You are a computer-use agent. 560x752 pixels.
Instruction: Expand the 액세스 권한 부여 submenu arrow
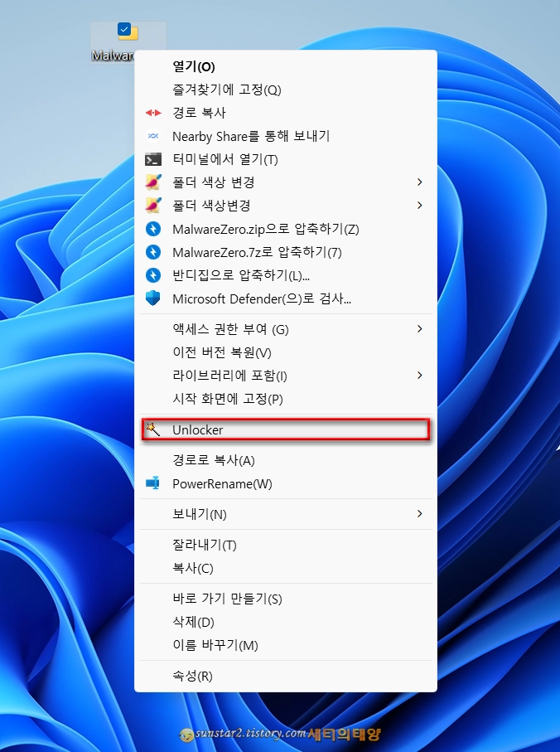[420, 329]
